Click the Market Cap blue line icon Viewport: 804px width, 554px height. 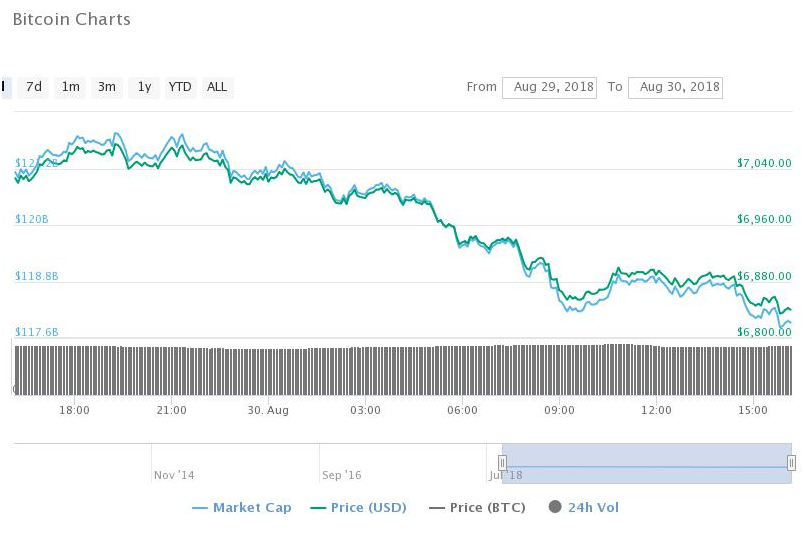[199, 508]
